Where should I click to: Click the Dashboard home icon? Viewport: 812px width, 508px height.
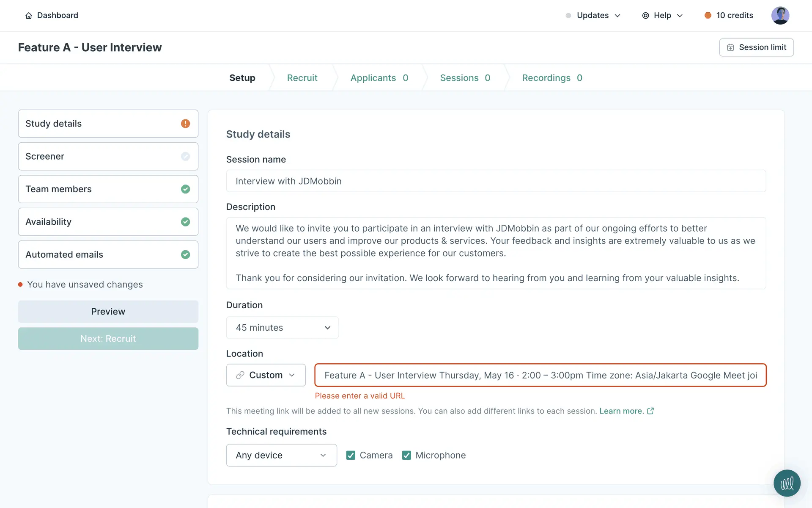pos(29,16)
